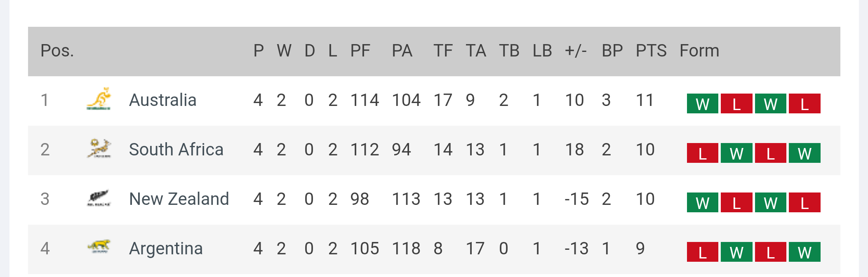868x277 pixels.
Task: Open the Australia team name link
Action: point(162,100)
